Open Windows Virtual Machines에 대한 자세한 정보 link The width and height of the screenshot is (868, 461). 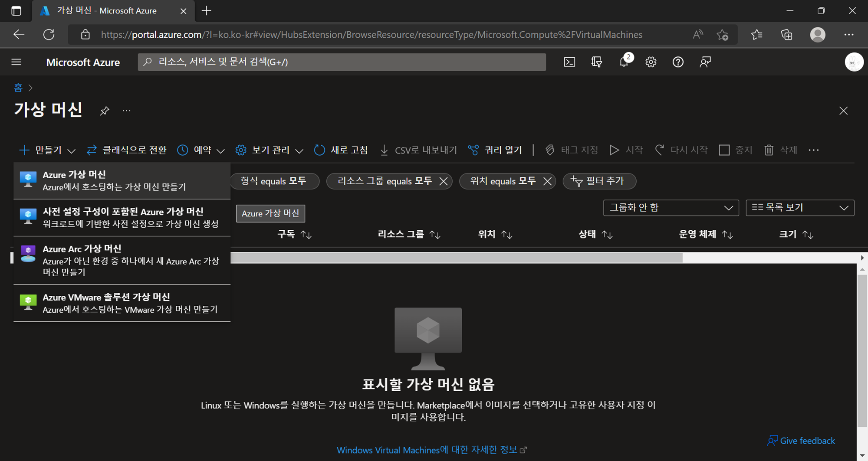[431, 450]
